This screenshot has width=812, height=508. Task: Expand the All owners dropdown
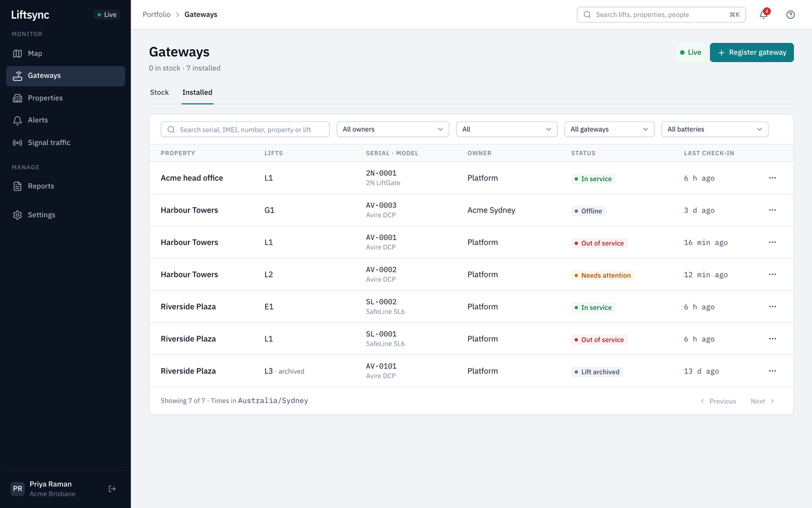393,129
